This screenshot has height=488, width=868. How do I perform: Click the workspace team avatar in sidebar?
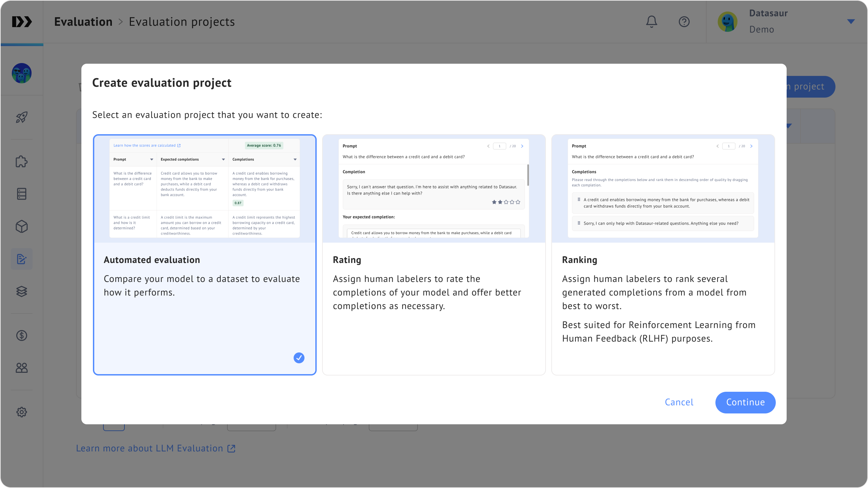click(22, 73)
